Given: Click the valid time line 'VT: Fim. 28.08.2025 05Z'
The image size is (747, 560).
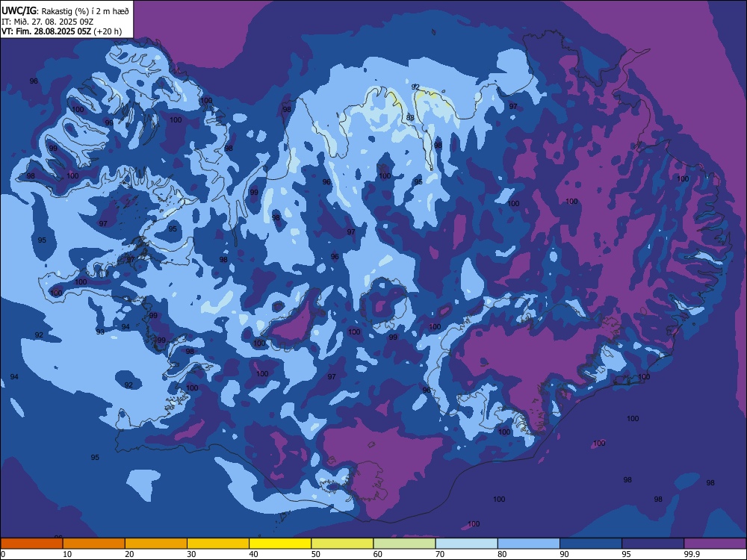Looking at the screenshot, I should [x=46, y=31].
